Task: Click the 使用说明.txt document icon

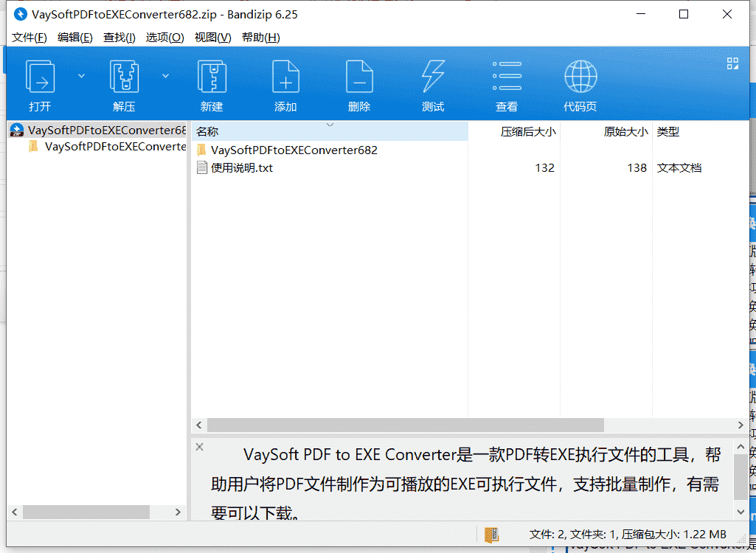Action: [x=201, y=168]
